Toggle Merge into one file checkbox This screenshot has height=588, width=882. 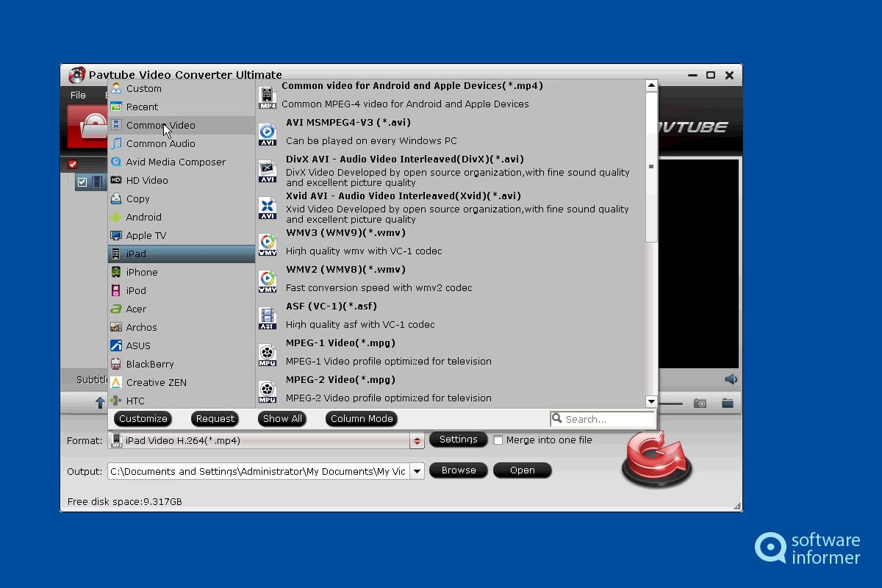498,440
